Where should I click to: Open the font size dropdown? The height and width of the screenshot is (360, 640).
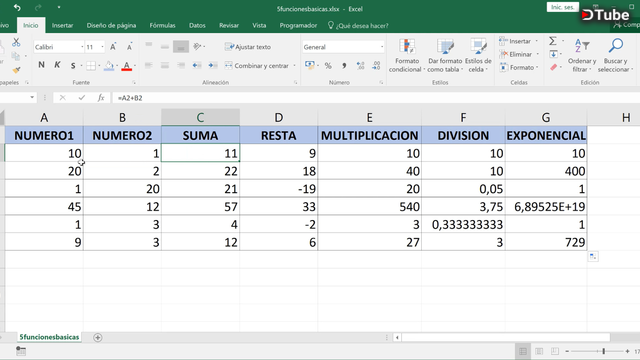102,47
